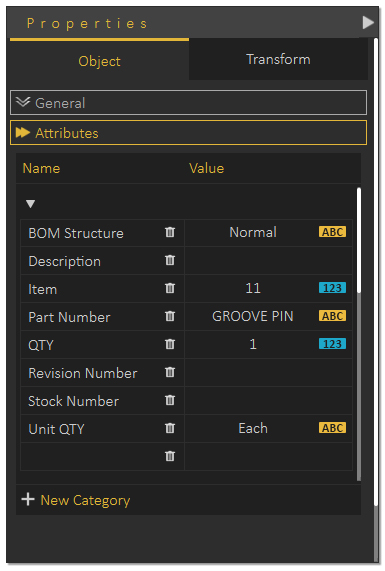Delete the Part Number attribute row
This screenshot has height=571, width=385.
170,316
